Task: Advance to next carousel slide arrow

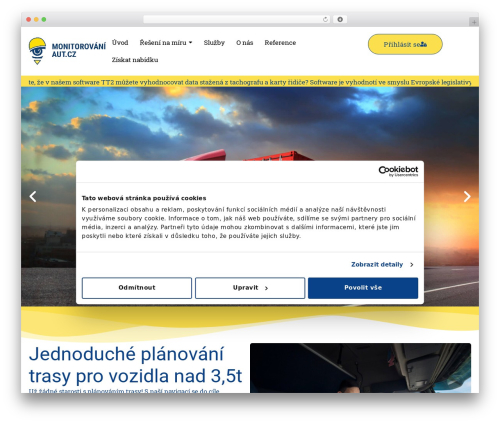Action: [x=467, y=197]
